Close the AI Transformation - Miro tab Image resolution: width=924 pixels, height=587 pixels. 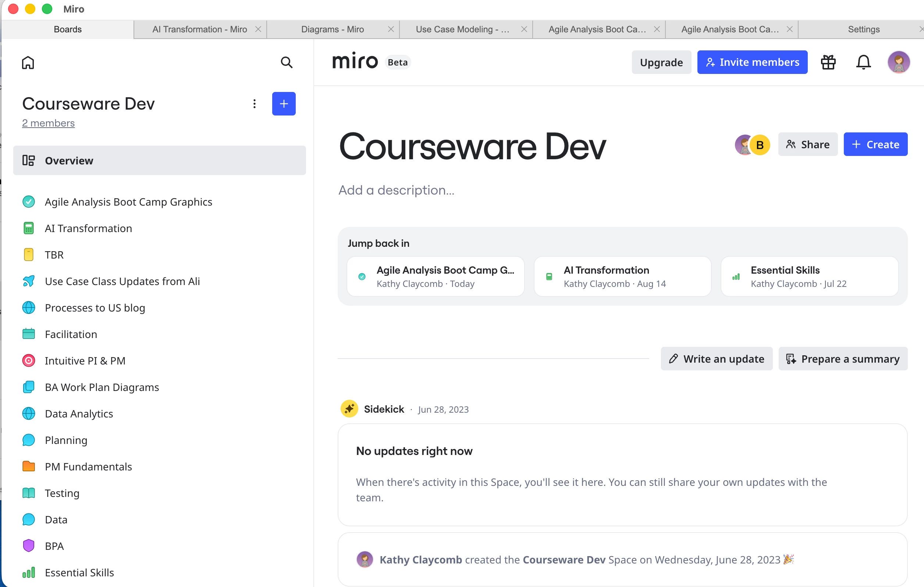click(x=258, y=29)
